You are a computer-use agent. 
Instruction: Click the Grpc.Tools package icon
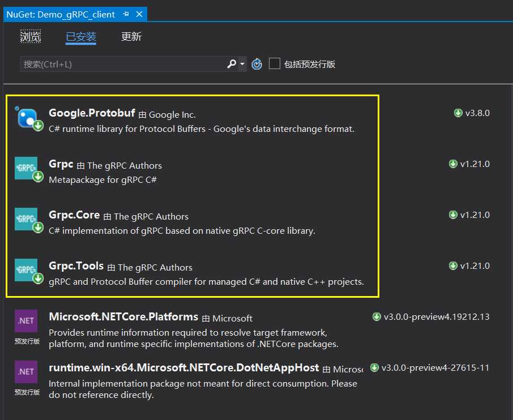(29, 272)
